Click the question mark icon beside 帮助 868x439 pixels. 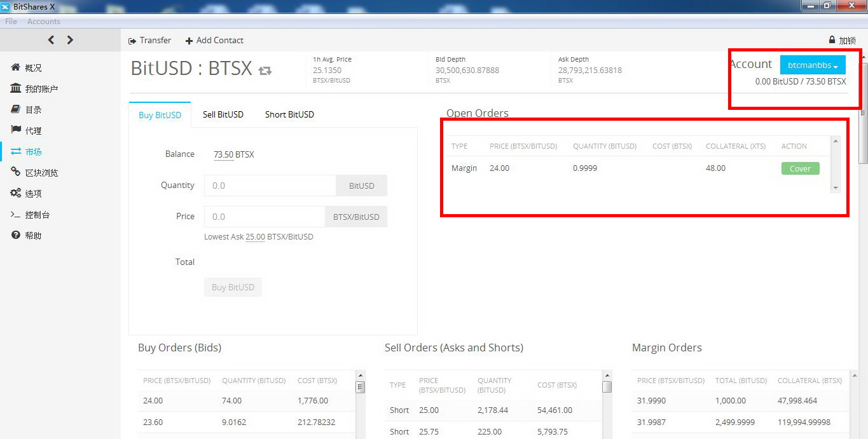point(16,235)
